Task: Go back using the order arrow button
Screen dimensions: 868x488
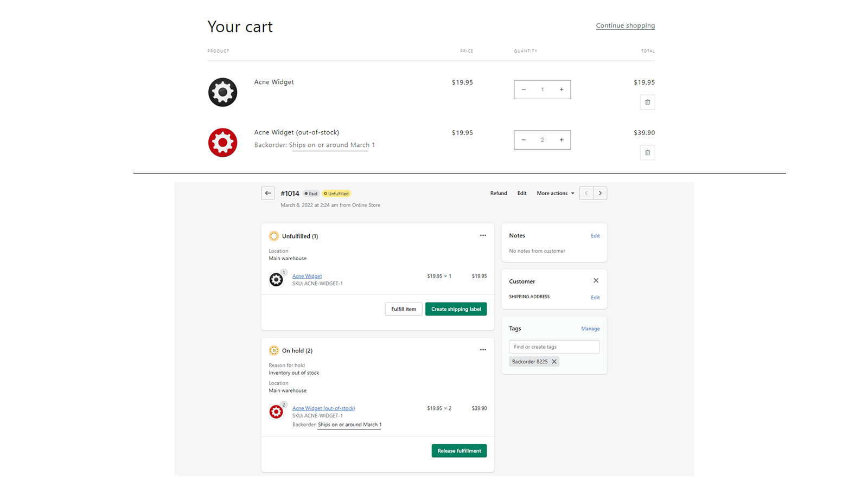Action: (268, 193)
